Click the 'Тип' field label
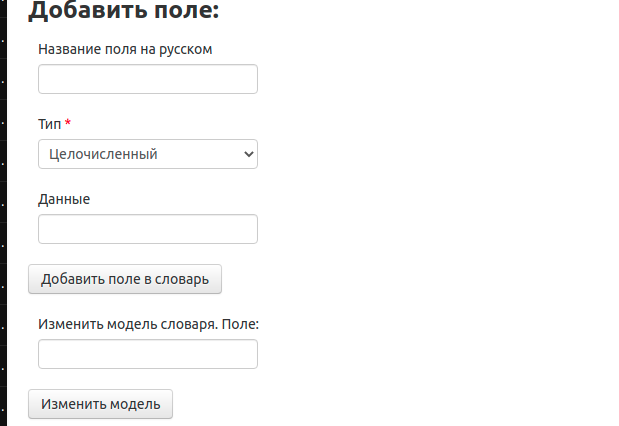 (x=49, y=124)
